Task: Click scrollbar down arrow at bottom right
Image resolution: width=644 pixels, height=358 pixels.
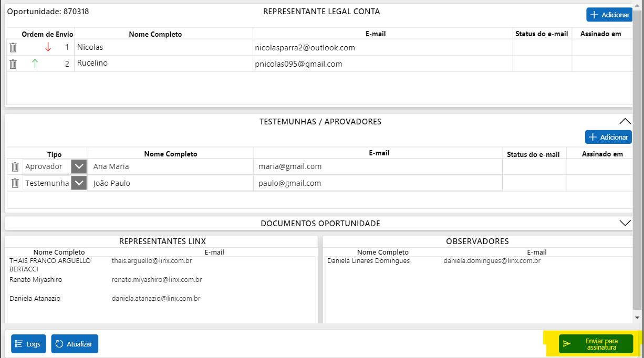Action: [637, 318]
